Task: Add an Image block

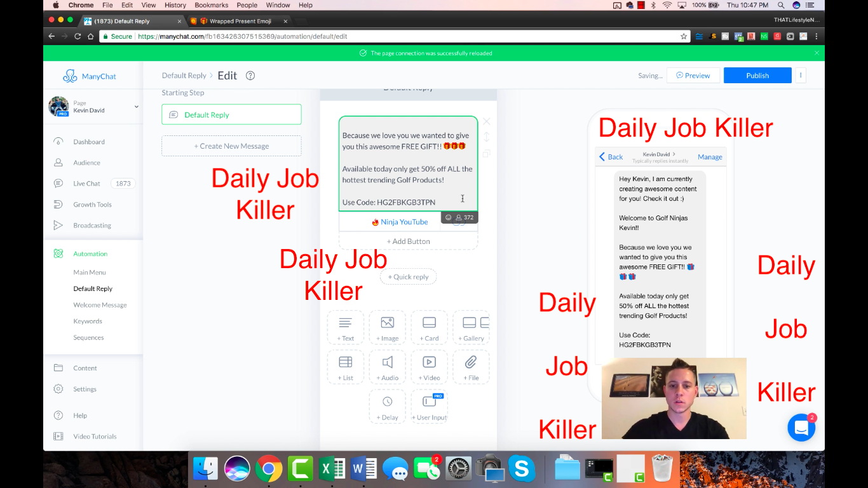Action: [388, 328]
